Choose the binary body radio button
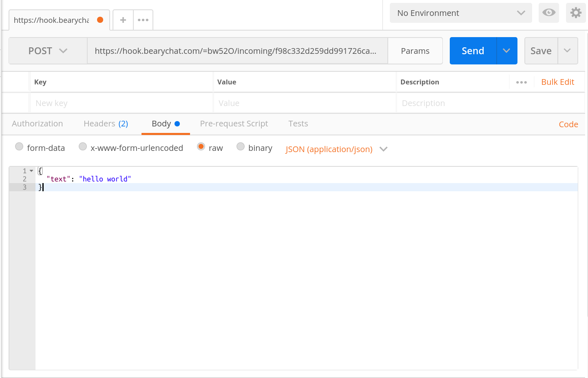 (241, 146)
